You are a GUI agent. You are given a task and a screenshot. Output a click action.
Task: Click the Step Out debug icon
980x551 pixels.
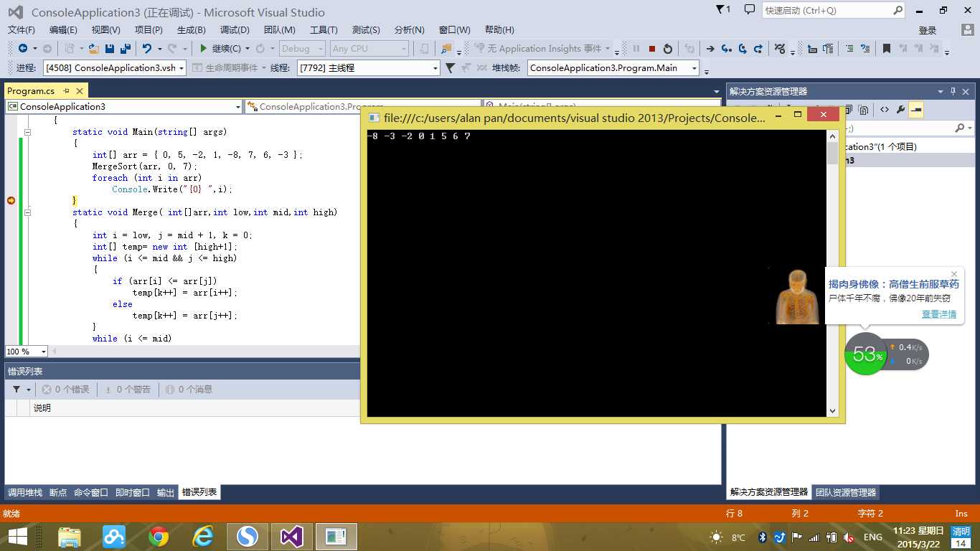(758, 49)
